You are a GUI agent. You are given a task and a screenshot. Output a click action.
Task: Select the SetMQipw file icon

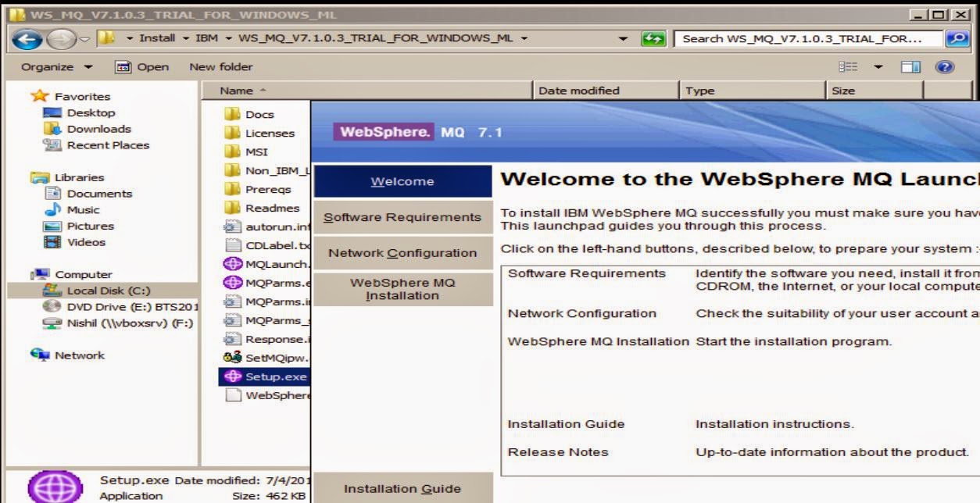pyautogui.click(x=232, y=358)
